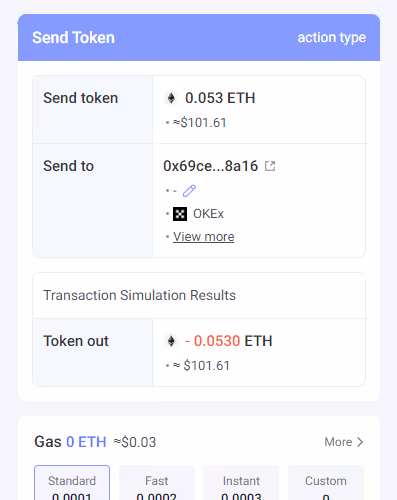Click the Transaction Simulation Results heading
This screenshot has height=500, width=397.
coord(139,295)
